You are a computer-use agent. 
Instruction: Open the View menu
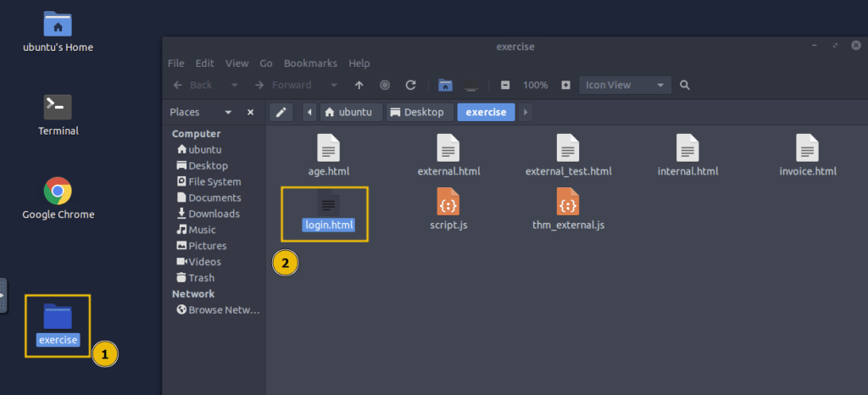coord(237,63)
